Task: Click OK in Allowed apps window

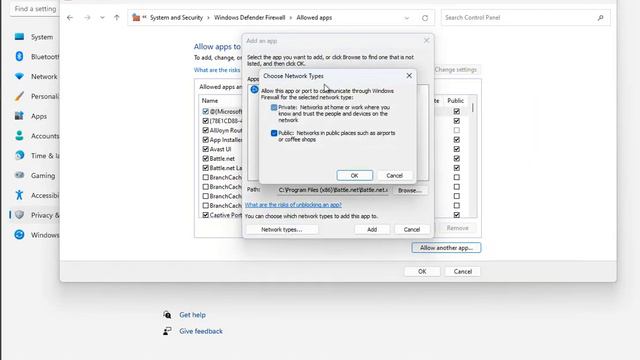Action: pyautogui.click(x=422, y=271)
